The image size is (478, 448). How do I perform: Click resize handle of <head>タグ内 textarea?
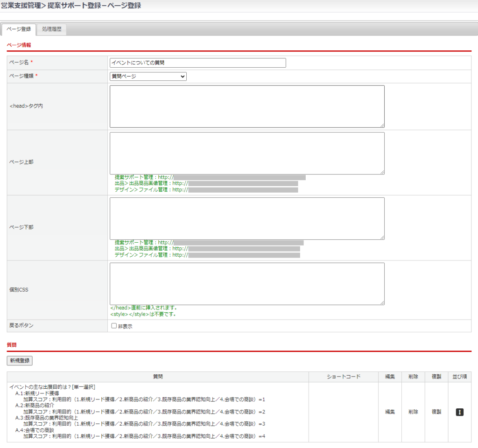tap(382, 126)
